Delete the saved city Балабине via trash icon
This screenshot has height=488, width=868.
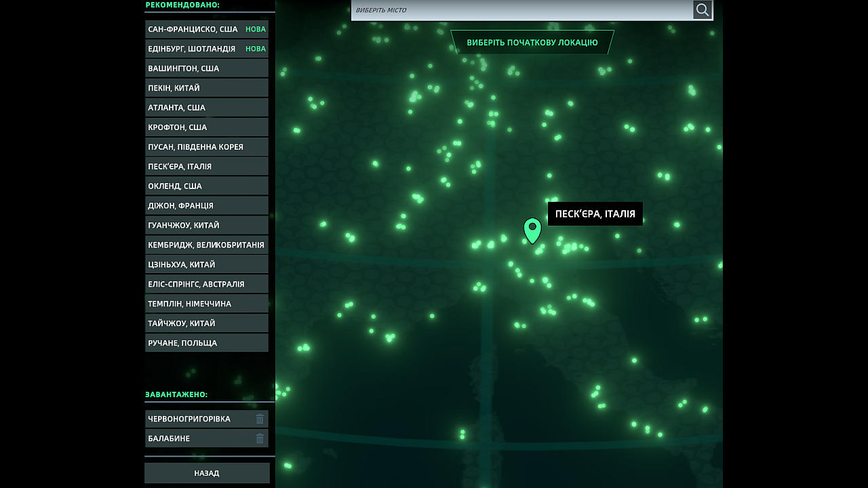click(x=260, y=439)
